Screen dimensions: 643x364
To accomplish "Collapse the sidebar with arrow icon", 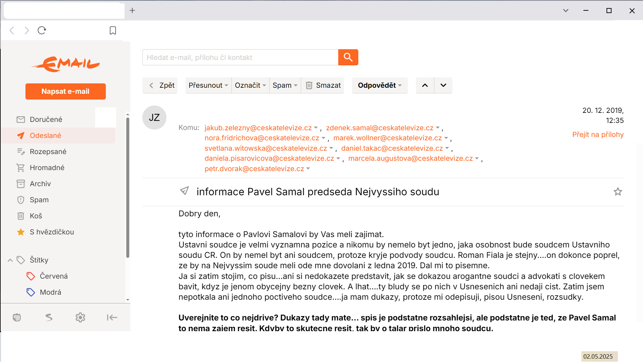I will (112, 317).
